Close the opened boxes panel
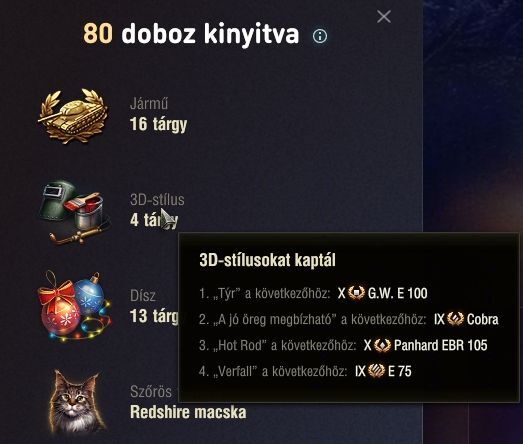 384,16
